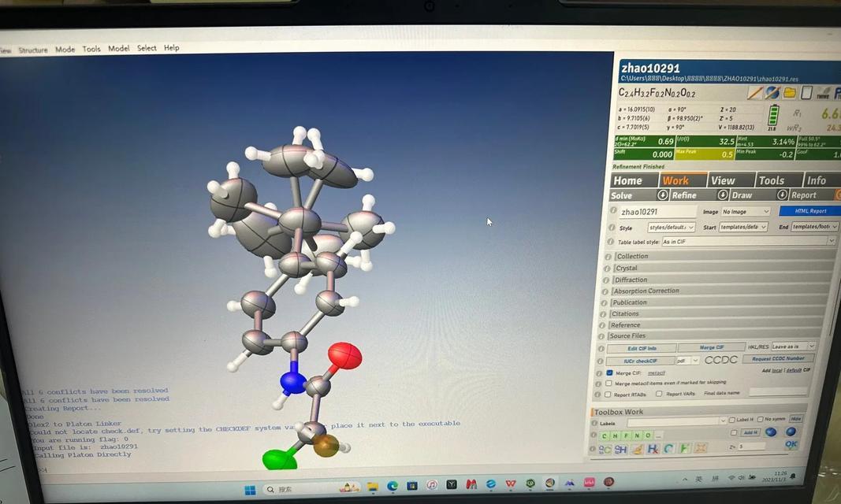Switch to the Info tab
Viewport: 841px width, 504px height.
821,180
